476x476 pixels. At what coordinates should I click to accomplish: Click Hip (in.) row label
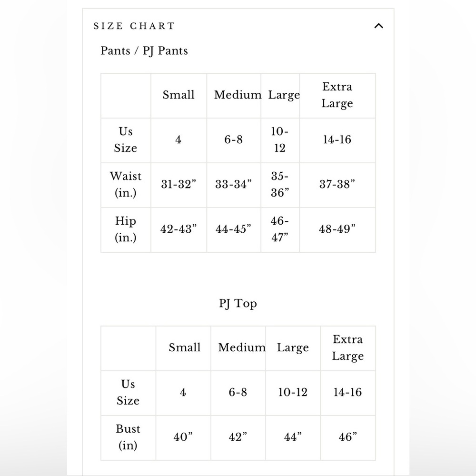(126, 229)
